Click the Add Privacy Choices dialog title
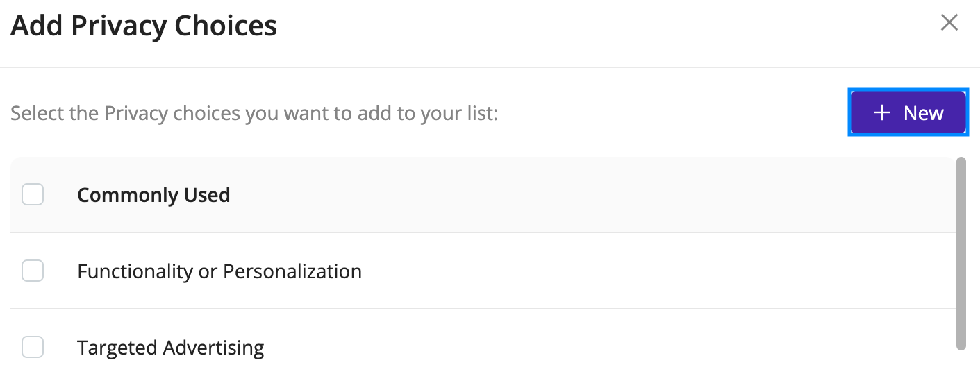 point(144,26)
